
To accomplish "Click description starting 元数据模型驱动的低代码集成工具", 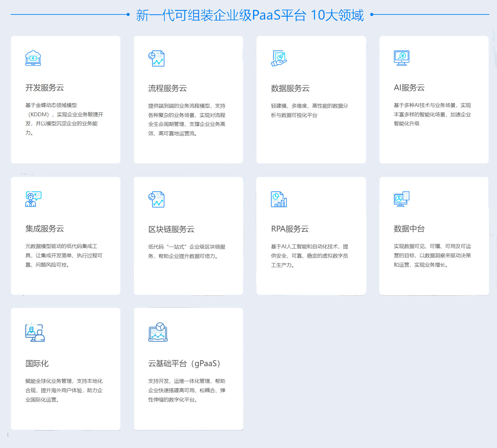I will point(64,255).
